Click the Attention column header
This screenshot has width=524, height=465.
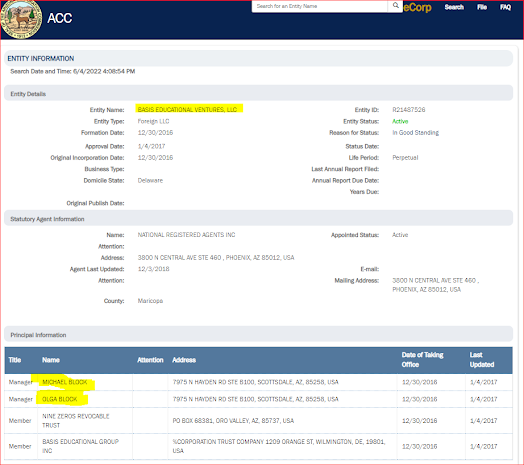point(150,360)
